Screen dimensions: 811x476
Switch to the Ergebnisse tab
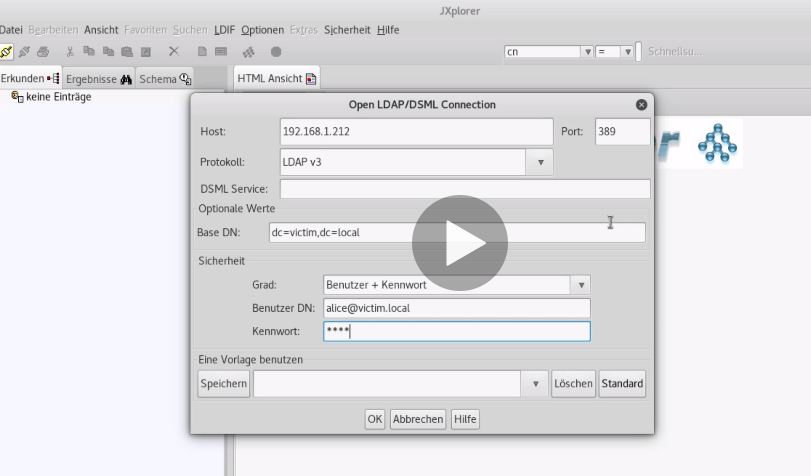click(x=99, y=78)
